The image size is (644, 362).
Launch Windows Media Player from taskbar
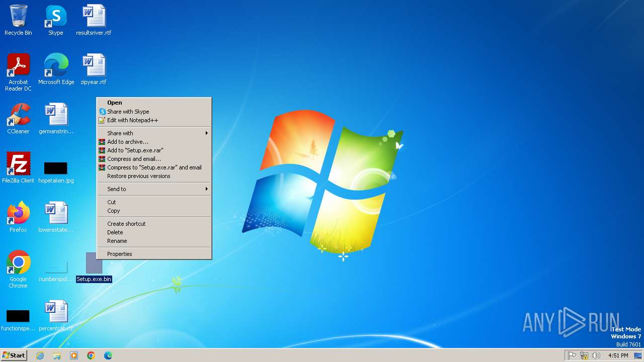click(74, 355)
